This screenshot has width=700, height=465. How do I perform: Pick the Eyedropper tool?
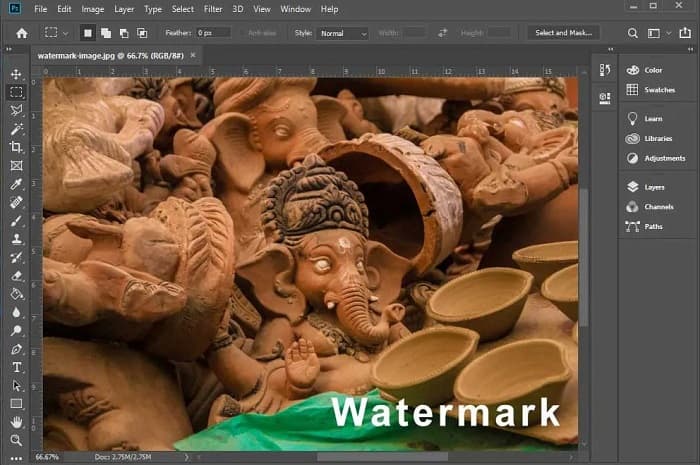[16, 184]
